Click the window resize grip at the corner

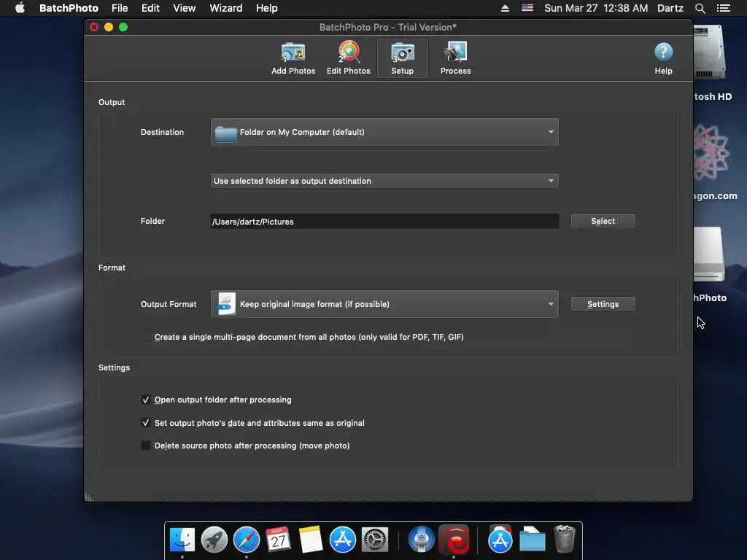click(89, 497)
